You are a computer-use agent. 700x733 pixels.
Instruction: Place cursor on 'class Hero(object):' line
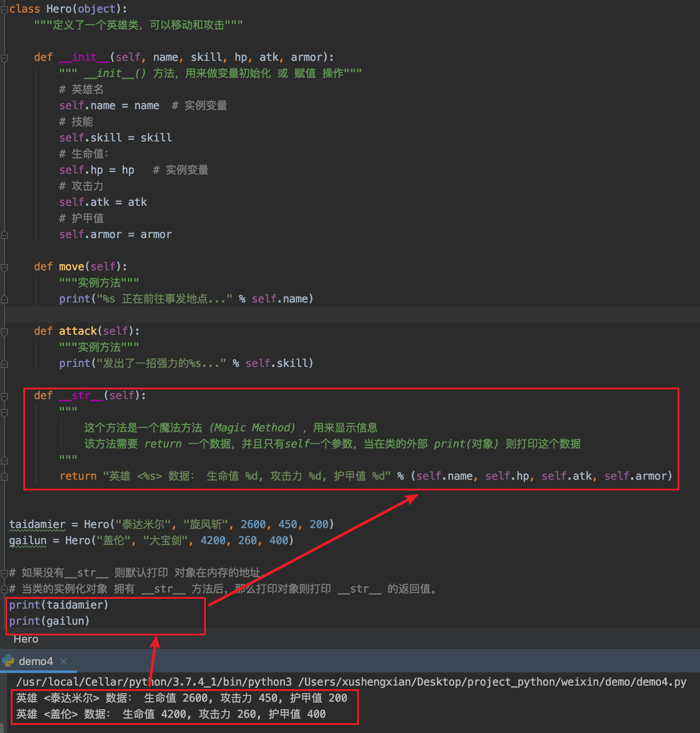[68, 9]
